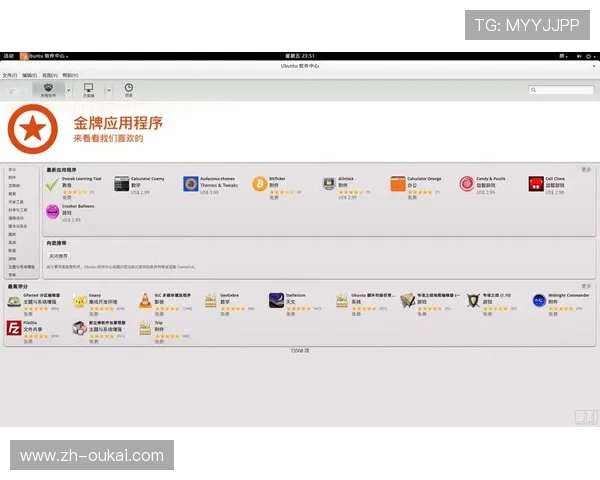
Task: Select 科学与工程 category in sidebar
Action: (18, 210)
